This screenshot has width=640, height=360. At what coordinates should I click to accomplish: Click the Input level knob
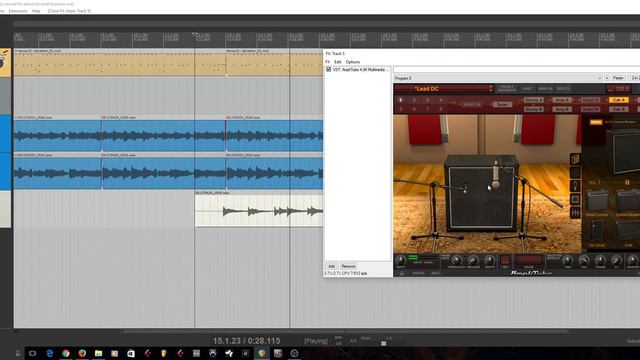(400, 260)
